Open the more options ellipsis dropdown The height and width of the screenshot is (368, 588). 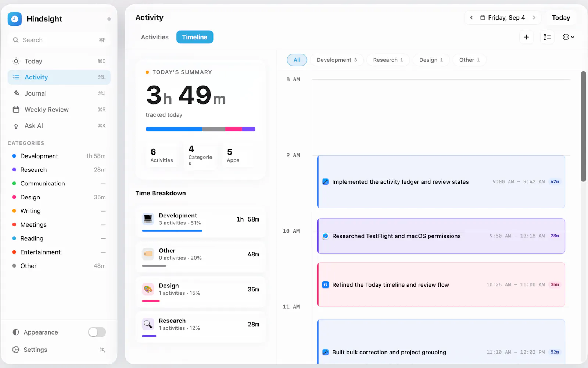[569, 37]
